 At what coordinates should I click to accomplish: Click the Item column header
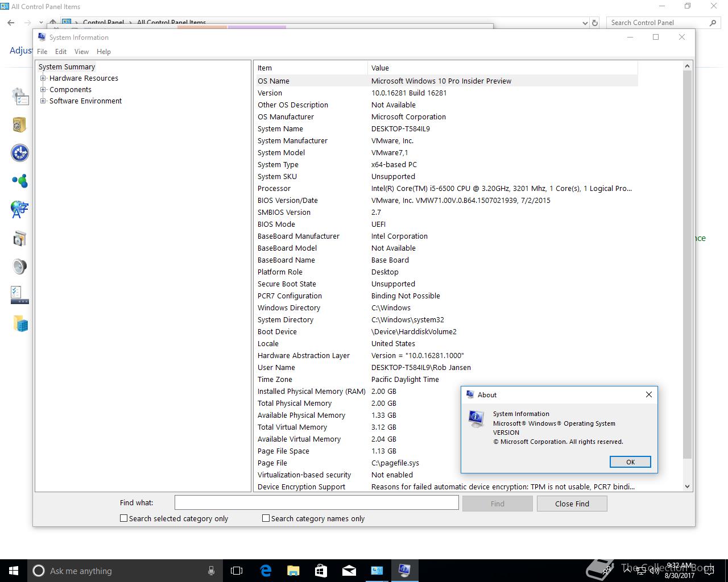pyautogui.click(x=311, y=68)
